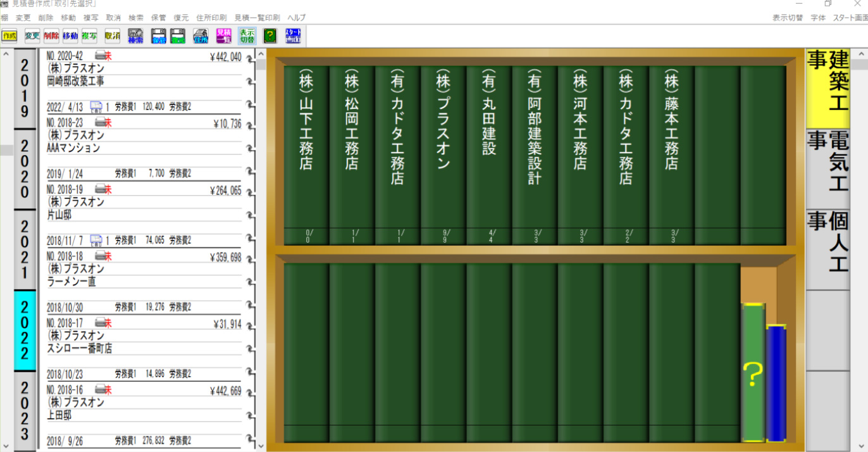The image size is (868, 452).
Task: Select the (株)河本工務店 book
Action: pos(580,155)
